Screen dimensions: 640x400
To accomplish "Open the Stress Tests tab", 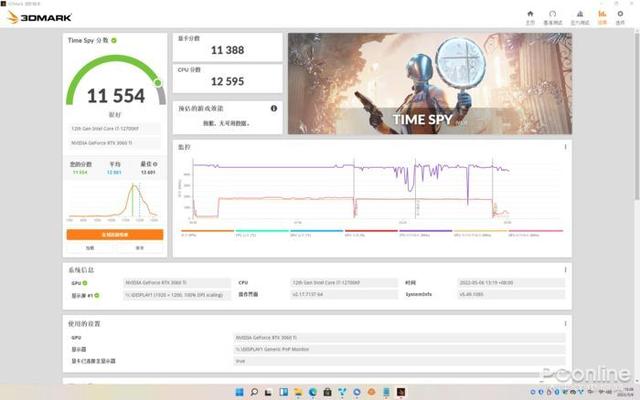I will coord(580,17).
